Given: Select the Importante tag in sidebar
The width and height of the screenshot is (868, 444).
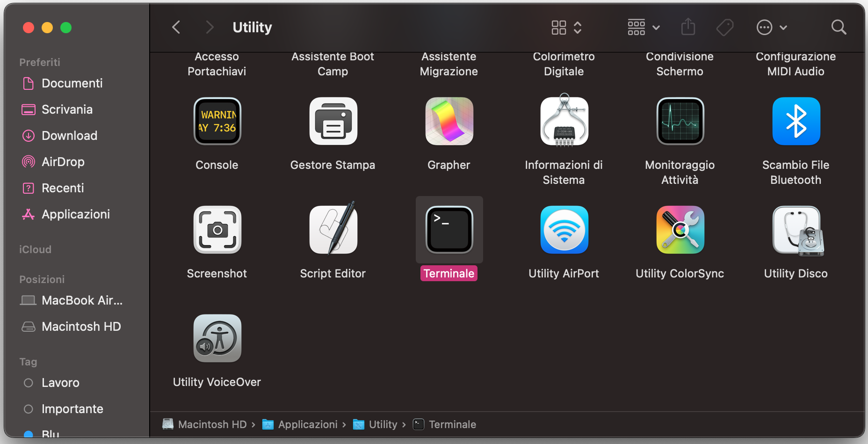Looking at the screenshot, I should click(x=72, y=409).
